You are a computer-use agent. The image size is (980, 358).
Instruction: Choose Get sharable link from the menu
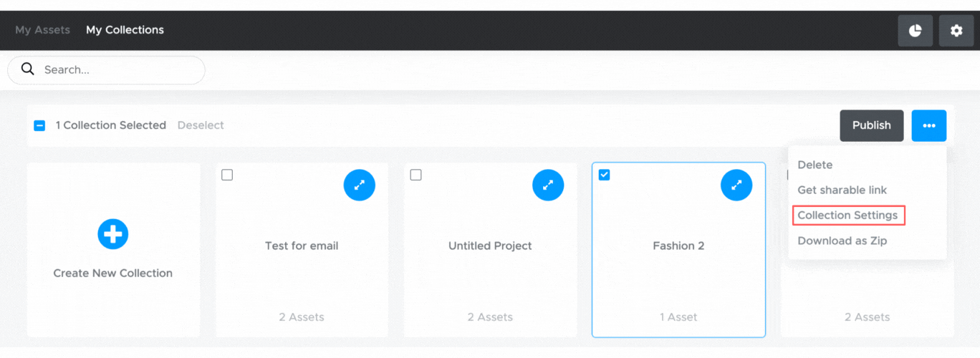coord(842,190)
